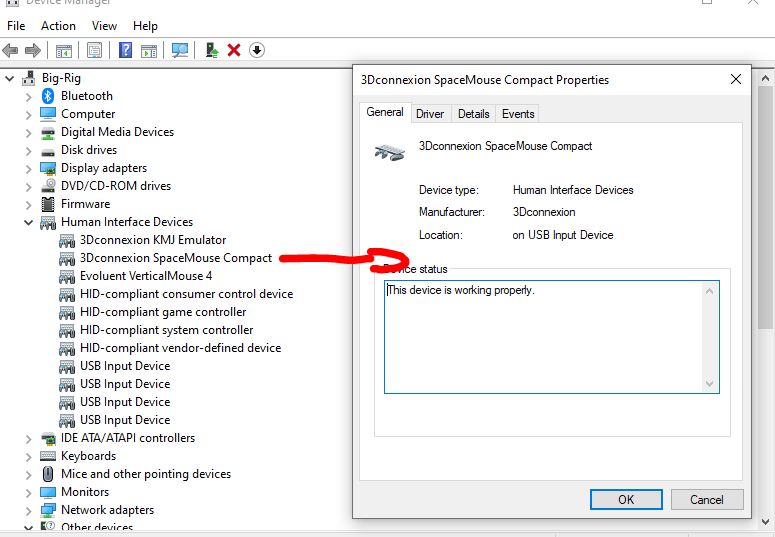Scan for hardware changes monitor icon
The image size is (775, 537).
point(180,50)
